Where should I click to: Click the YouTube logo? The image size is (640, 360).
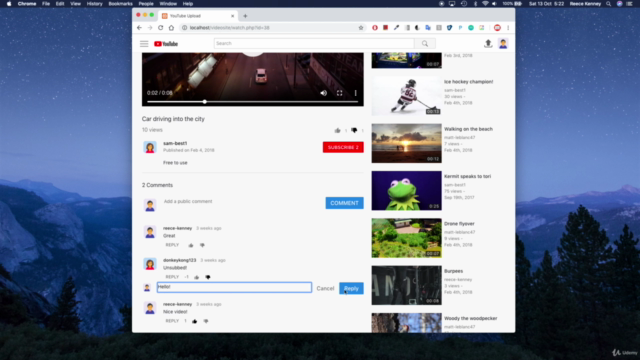click(x=166, y=44)
